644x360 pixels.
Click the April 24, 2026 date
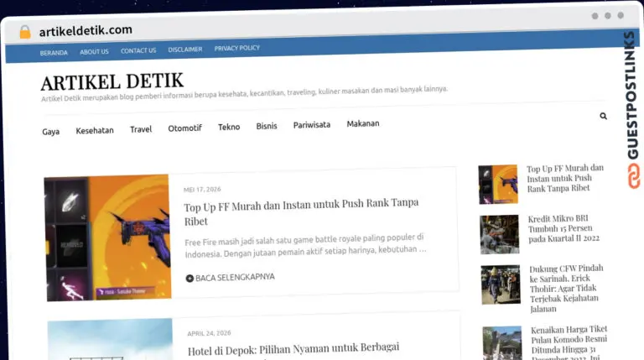(x=209, y=333)
